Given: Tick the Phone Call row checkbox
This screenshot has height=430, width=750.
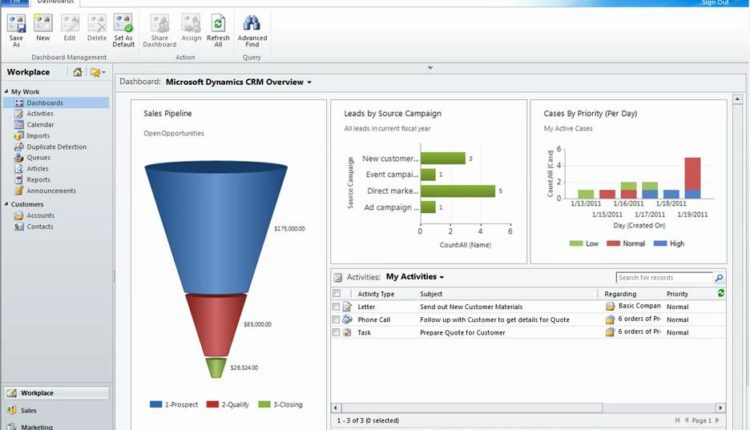Looking at the screenshot, I should tap(337, 320).
